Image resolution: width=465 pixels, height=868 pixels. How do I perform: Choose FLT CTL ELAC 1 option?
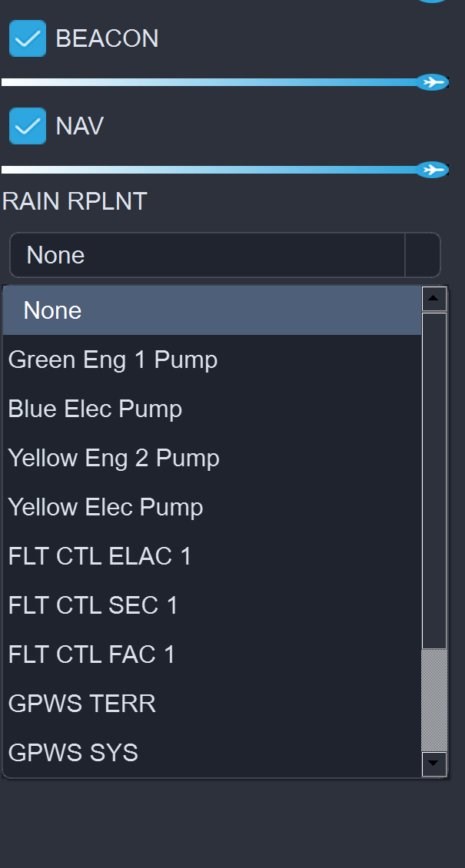100,556
